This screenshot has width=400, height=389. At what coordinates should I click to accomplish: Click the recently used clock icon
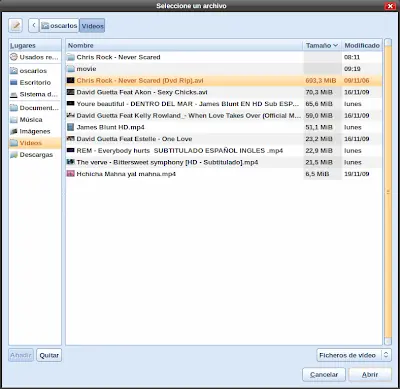click(x=14, y=57)
